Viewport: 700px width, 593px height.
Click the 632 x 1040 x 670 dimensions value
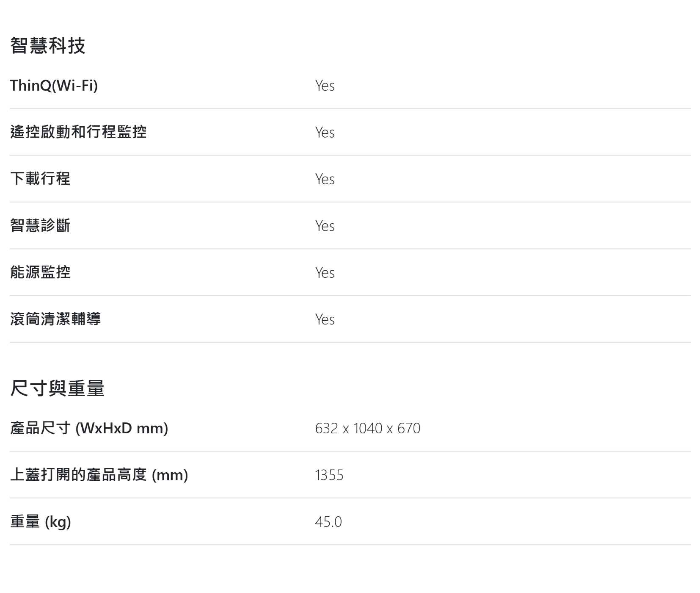(x=367, y=428)
